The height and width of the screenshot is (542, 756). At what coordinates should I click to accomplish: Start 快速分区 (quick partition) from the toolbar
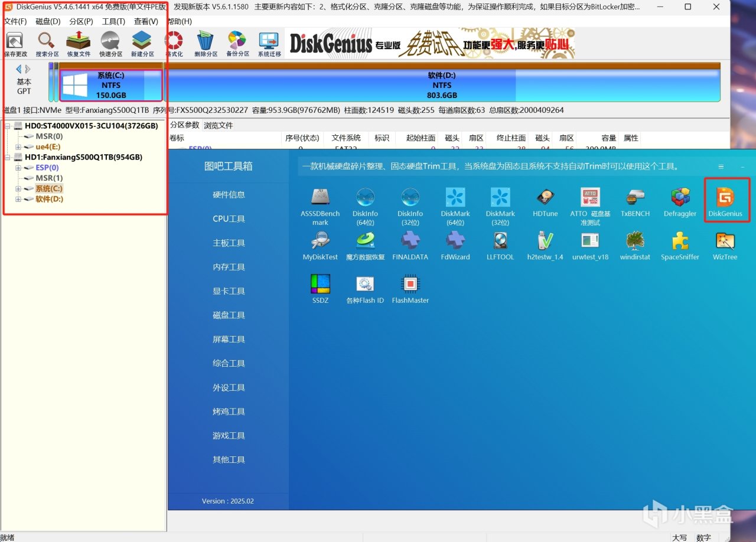coord(110,44)
